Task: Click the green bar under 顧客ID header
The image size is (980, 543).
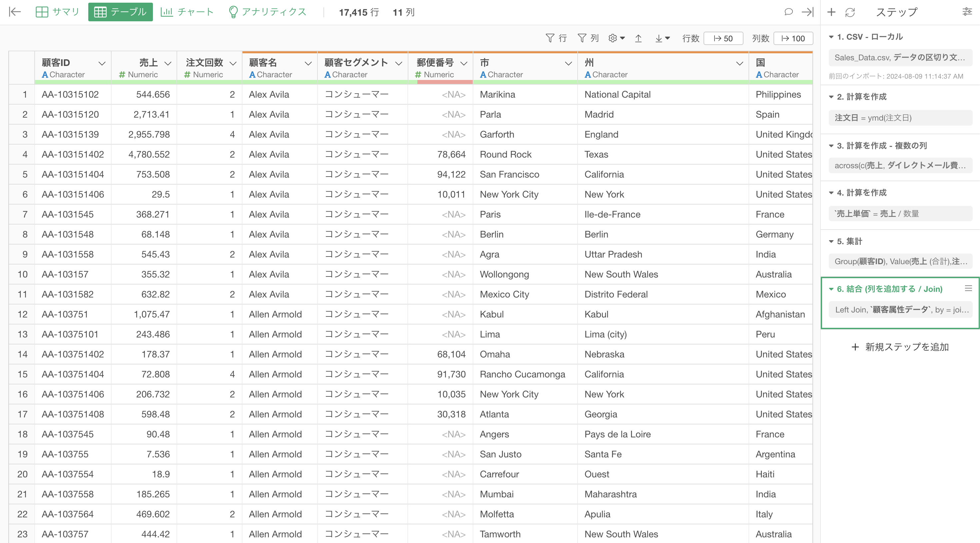Action: 73,82
